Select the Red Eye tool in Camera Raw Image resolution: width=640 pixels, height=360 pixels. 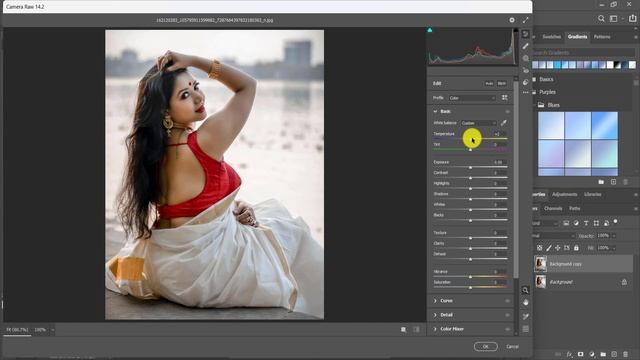pyautogui.click(x=526, y=70)
